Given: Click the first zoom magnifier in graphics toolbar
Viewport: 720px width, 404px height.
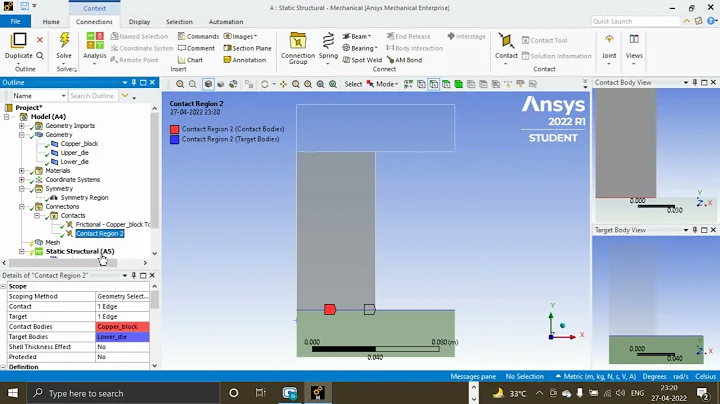Looking at the screenshot, I should click(x=180, y=84).
